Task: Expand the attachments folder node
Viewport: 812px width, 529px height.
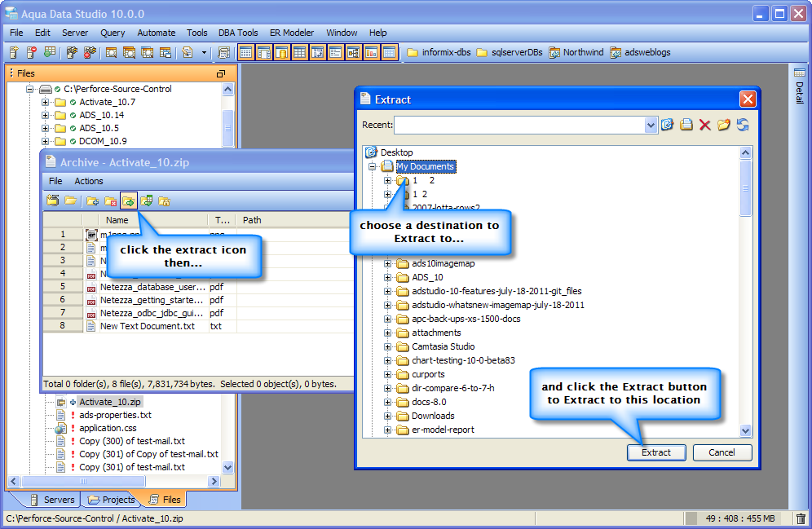Action: click(387, 333)
